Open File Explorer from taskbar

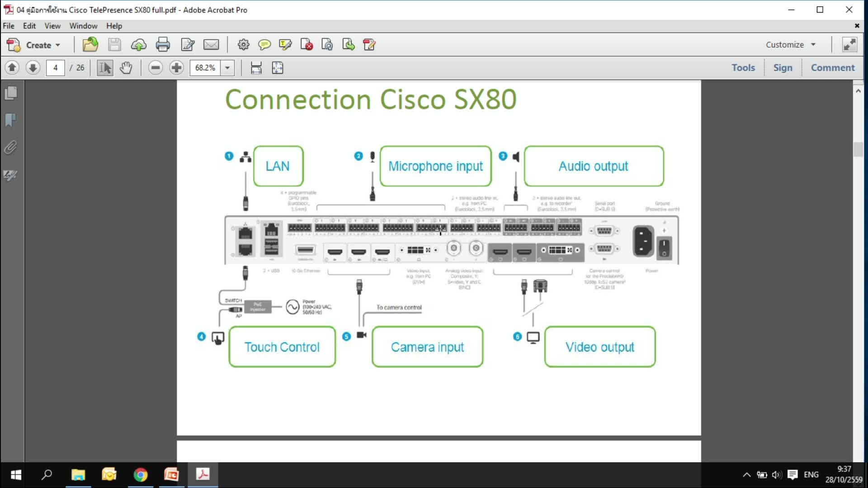78,475
